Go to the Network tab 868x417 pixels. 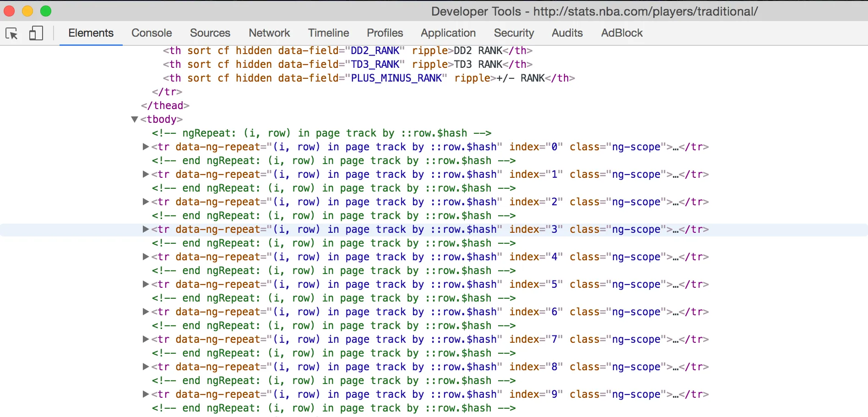point(269,33)
